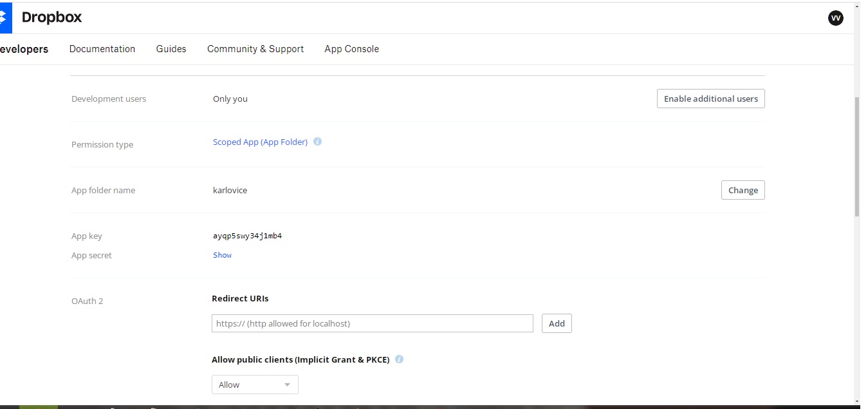Click the Dropbox box logo icon
Screen dimensions: 868x409
(x=5, y=17)
